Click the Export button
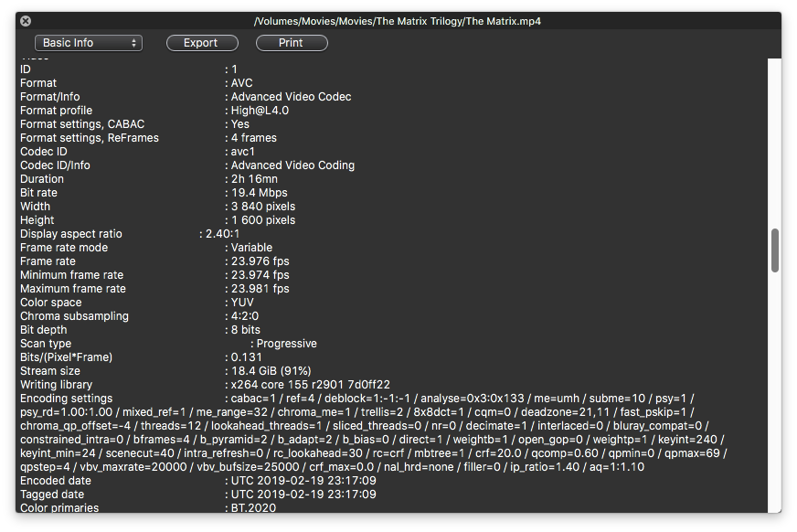797x532 pixels. (202, 43)
